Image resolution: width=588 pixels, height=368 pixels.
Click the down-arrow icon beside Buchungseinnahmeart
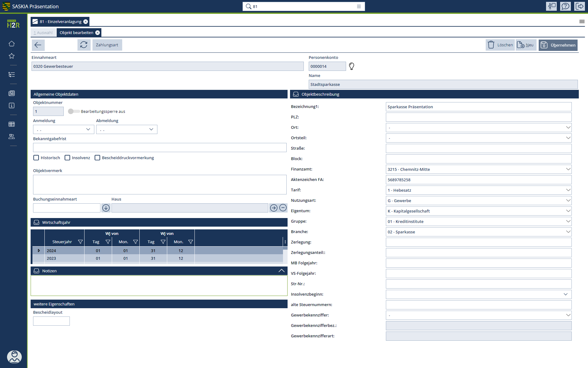point(106,208)
